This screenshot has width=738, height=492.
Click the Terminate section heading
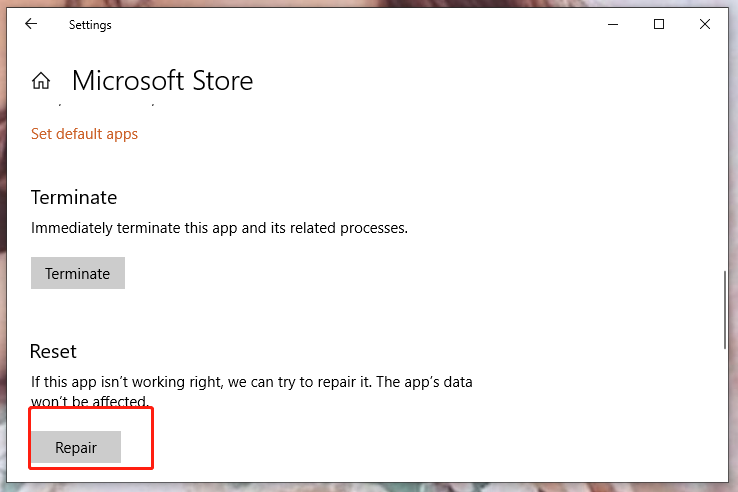(74, 197)
